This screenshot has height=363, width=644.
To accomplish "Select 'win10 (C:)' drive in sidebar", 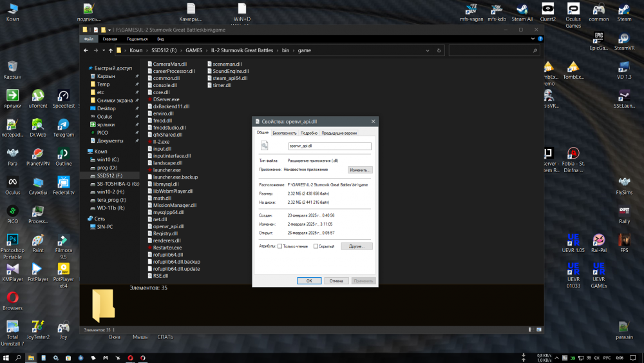I will [x=108, y=159].
